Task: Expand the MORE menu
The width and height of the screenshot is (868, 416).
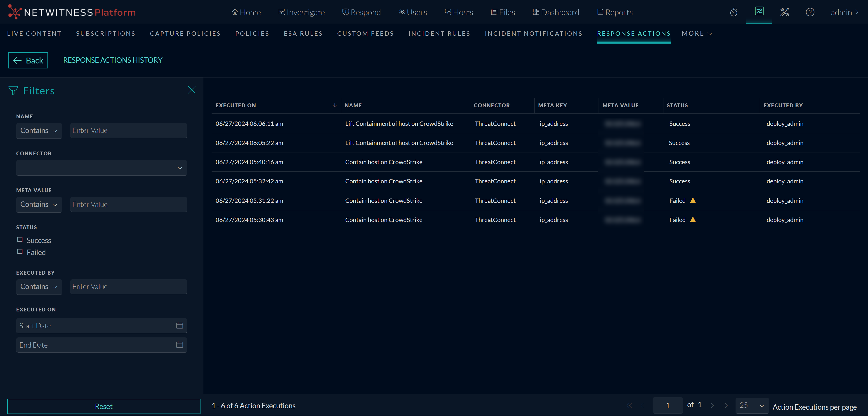Action: click(696, 34)
